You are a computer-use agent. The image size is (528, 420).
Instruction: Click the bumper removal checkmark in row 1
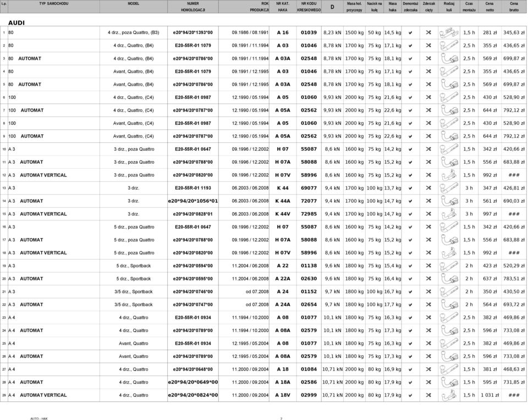point(410,33)
